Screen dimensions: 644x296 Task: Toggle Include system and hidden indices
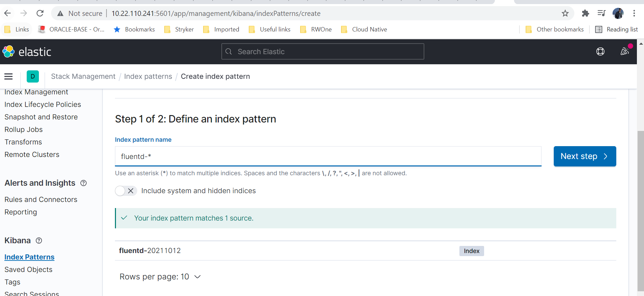pyautogui.click(x=126, y=191)
